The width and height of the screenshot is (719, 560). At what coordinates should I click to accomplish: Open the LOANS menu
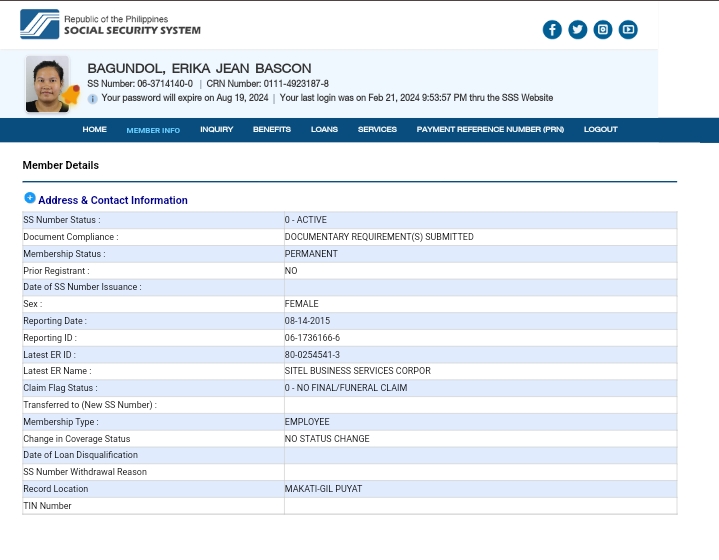tap(324, 130)
